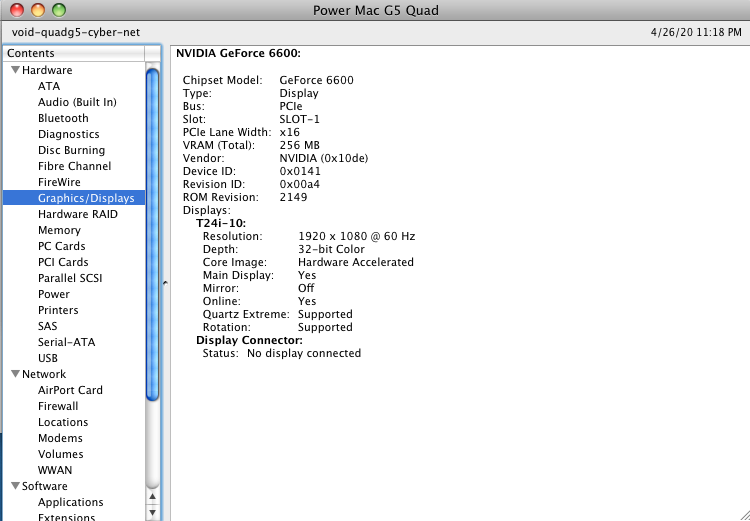Screen dimensions: 750x521
Task: Show Power information
Action: tap(54, 294)
